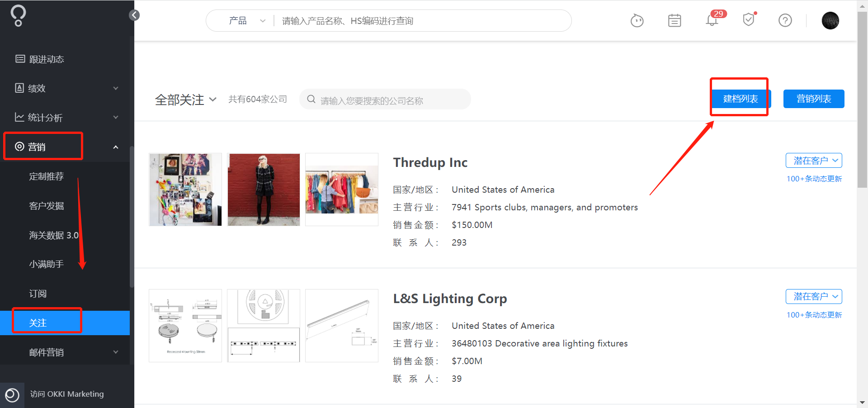Open Thredup photo collage thumbnail
The image size is (868, 408).
[185, 190]
